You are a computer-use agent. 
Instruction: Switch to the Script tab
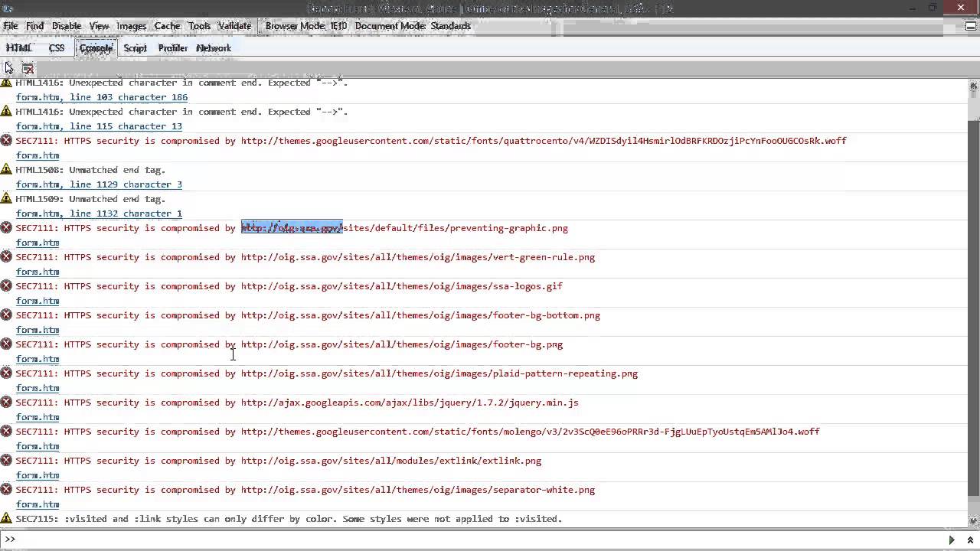pos(135,48)
